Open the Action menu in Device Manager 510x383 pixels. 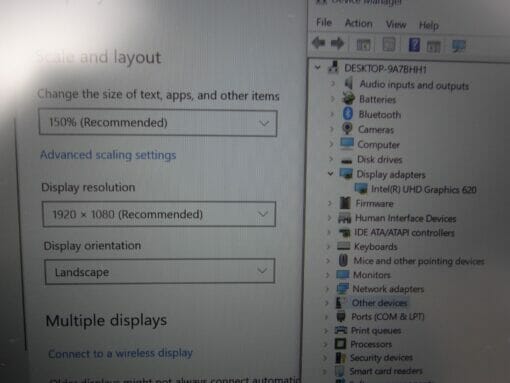pos(359,23)
